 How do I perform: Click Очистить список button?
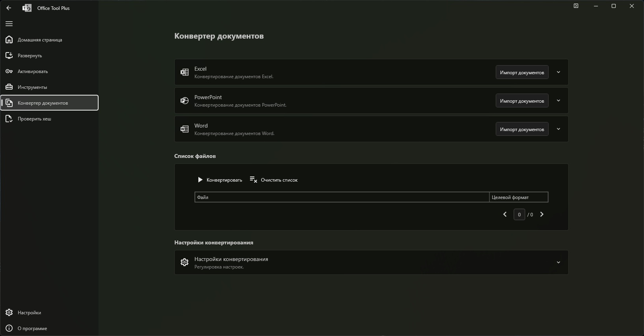click(x=274, y=180)
